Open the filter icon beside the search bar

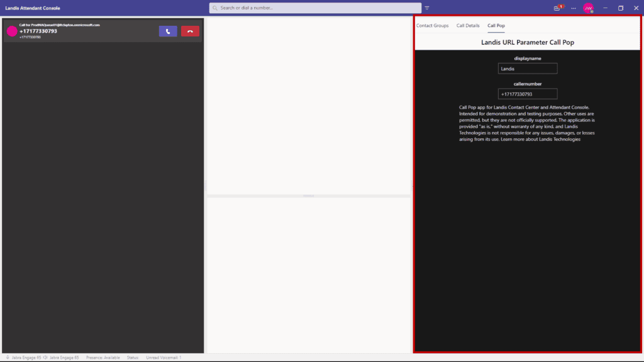[427, 8]
